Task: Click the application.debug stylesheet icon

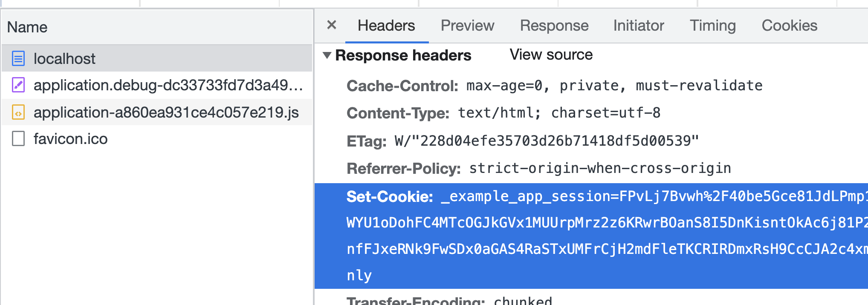Action: click(18, 85)
